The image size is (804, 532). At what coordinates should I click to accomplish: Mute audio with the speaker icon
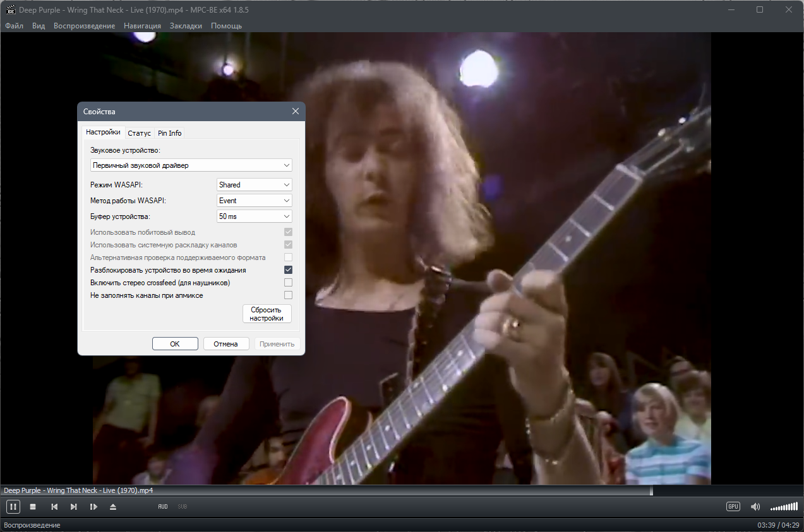coord(755,507)
